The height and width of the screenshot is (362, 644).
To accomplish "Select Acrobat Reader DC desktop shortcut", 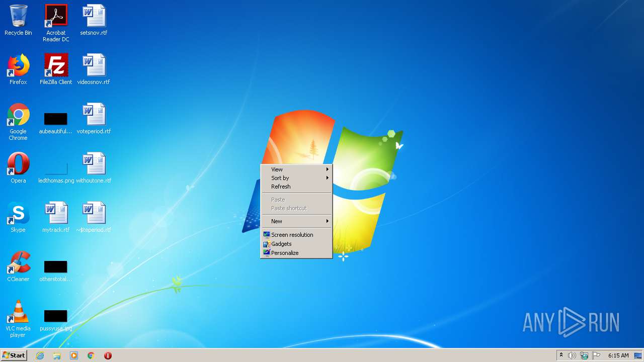I will point(56,23).
